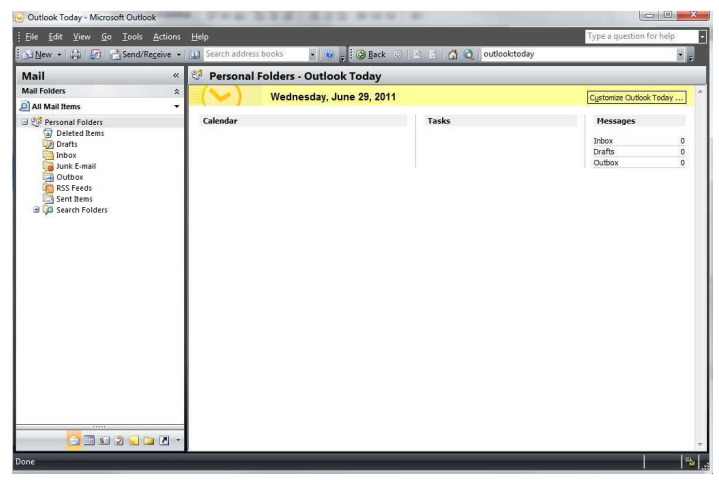Click the Back navigation button

pyautogui.click(x=371, y=55)
